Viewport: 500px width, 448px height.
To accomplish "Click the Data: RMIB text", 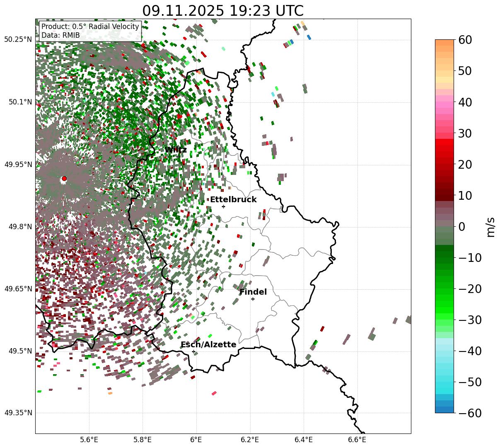I will [60, 36].
